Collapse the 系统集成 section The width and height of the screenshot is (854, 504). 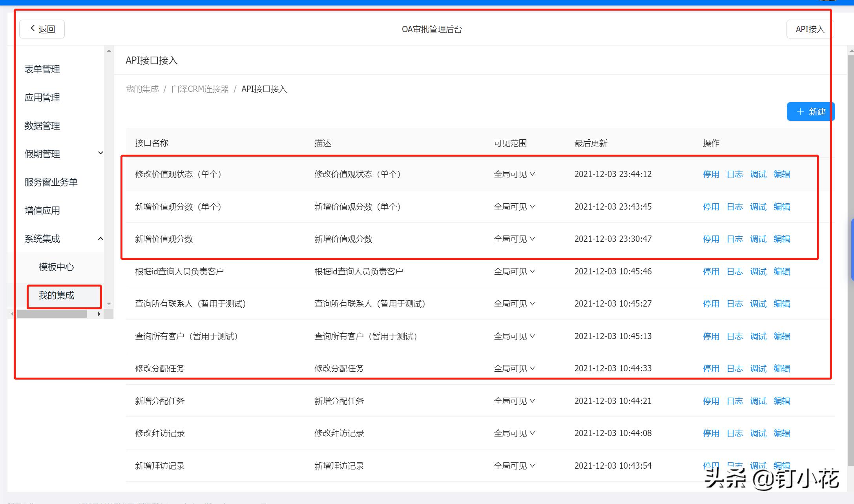point(101,239)
